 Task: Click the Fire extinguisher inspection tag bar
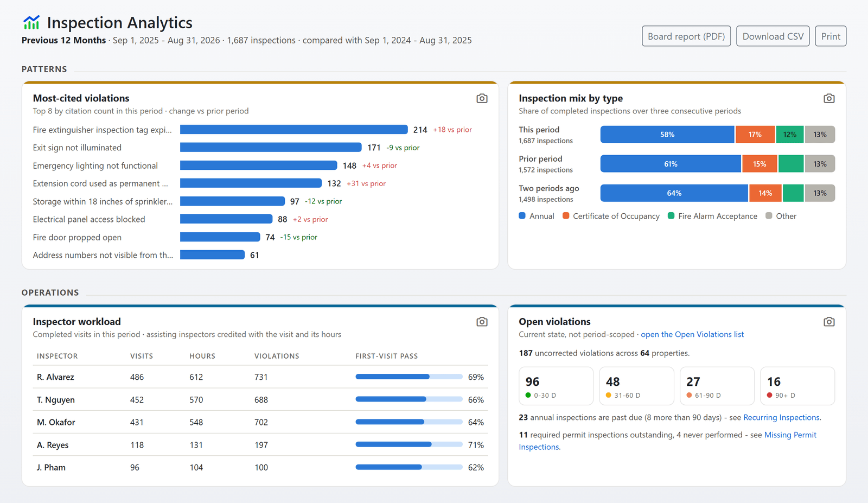294,130
